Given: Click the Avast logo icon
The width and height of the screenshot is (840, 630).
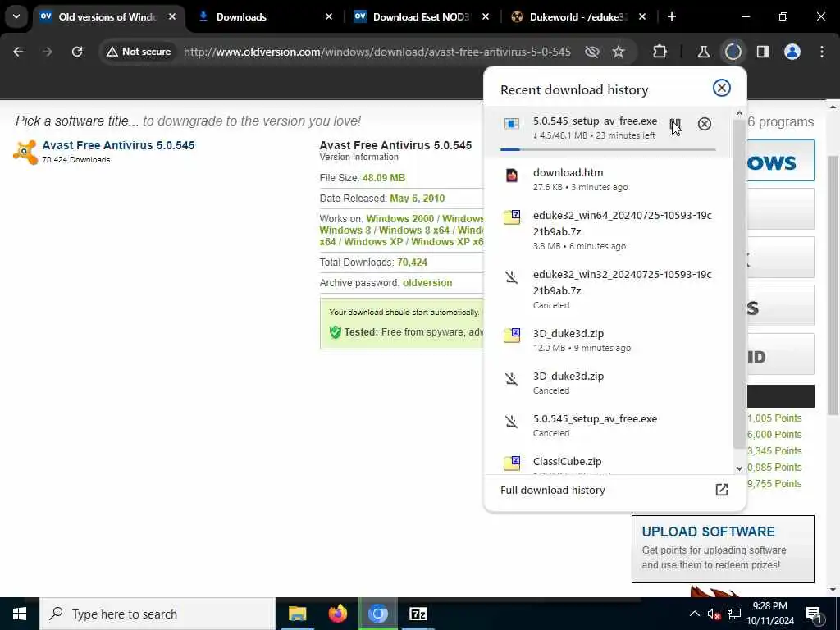Looking at the screenshot, I should point(25,152).
